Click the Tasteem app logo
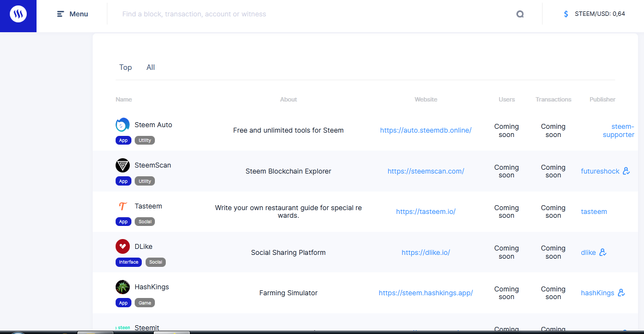 pos(122,206)
